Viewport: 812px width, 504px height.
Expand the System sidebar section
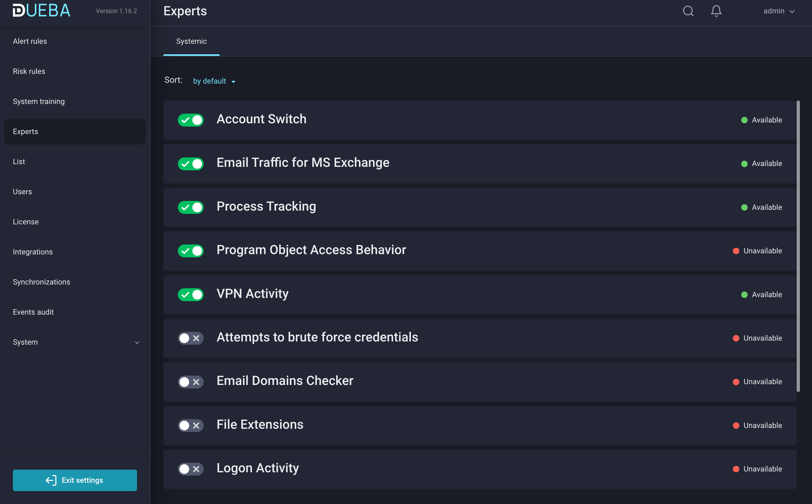[x=75, y=342]
